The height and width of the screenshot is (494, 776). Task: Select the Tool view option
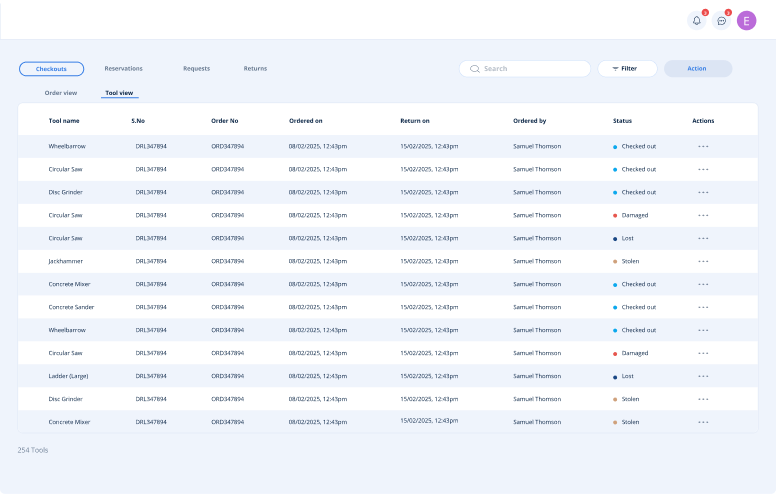point(119,93)
